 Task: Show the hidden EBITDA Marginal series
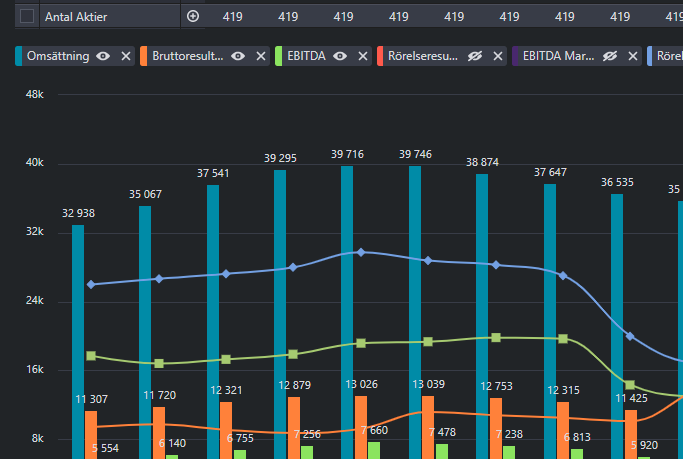point(610,56)
